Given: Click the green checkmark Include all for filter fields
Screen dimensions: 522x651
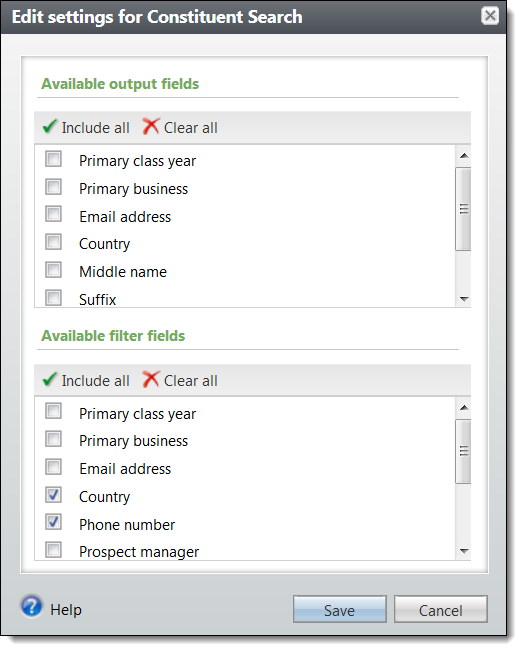Looking at the screenshot, I should 86,380.
